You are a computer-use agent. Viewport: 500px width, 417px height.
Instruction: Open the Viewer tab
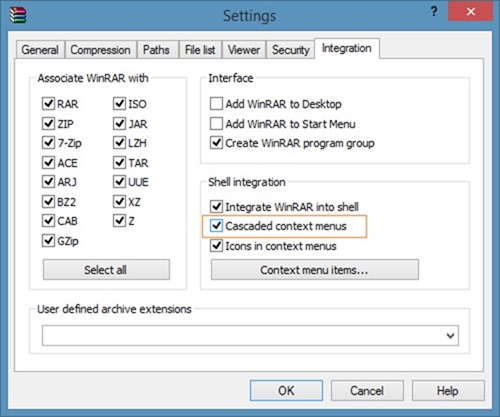pos(244,50)
